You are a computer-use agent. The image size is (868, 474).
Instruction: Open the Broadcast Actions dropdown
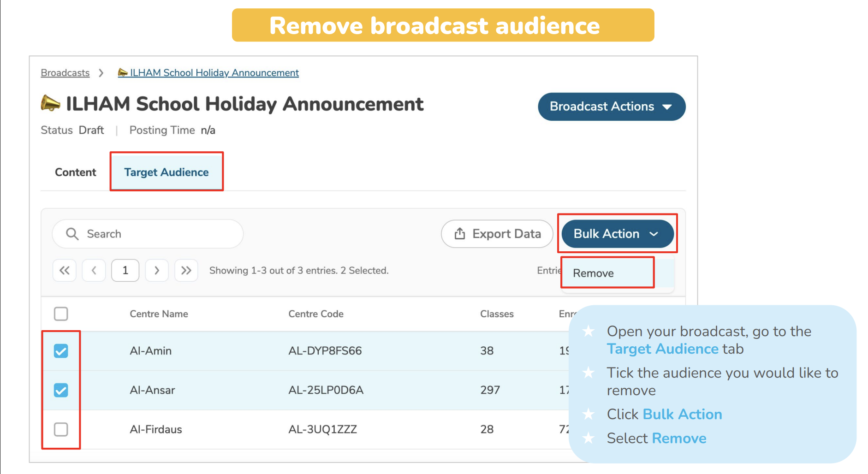tap(611, 107)
